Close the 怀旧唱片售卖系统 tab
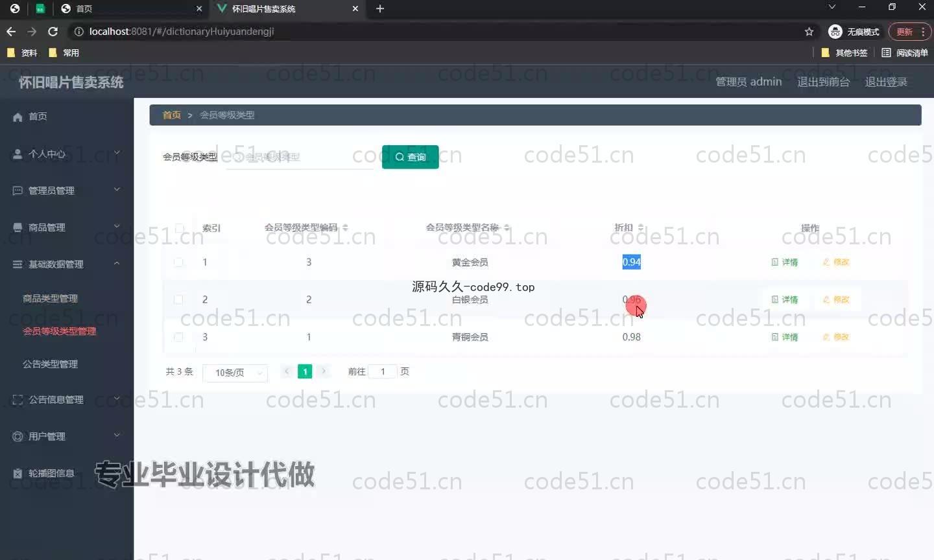This screenshot has height=560, width=934. tap(355, 8)
